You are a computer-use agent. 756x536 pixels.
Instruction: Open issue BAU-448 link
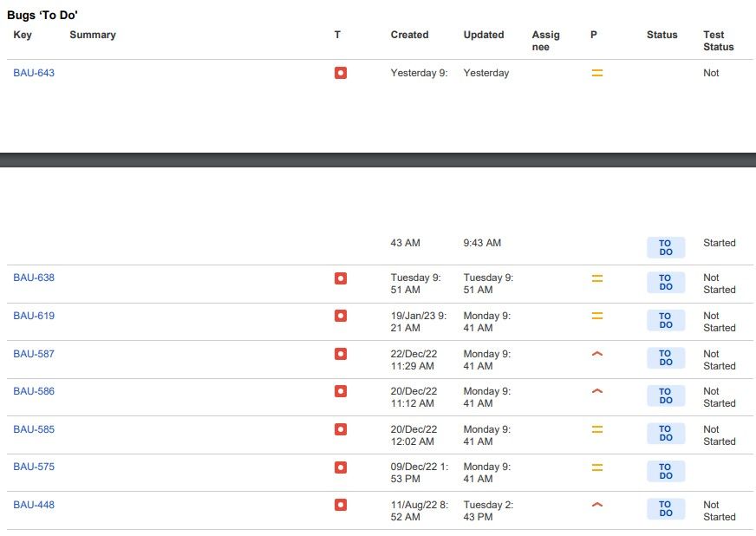(34, 505)
